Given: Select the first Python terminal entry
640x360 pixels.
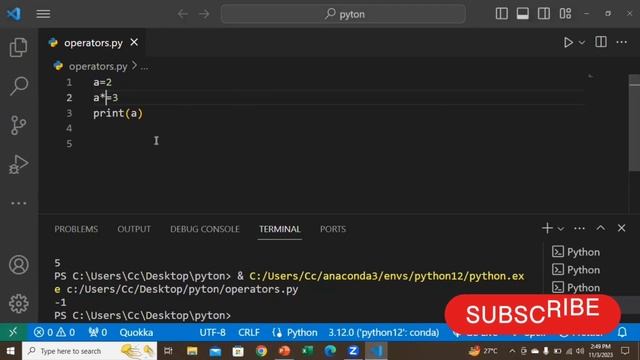Looking at the screenshot, I should pyautogui.click(x=576, y=252).
